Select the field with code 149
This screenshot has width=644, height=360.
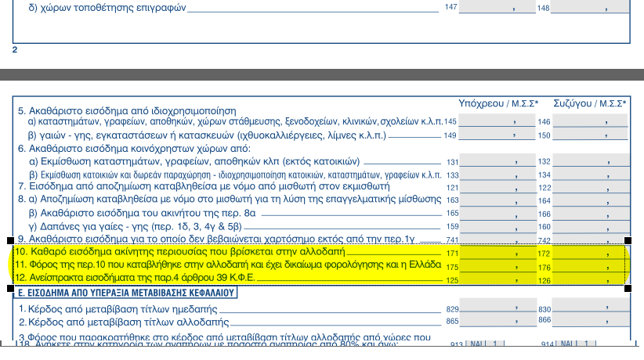(x=497, y=135)
